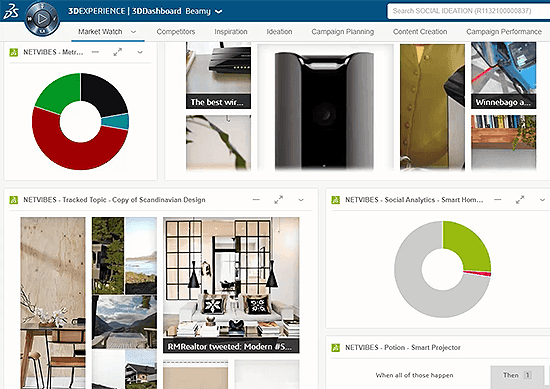Click the Netvibes icon of Smart Projector widget
Viewport: 550px width, 389px height.
(x=336, y=348)
